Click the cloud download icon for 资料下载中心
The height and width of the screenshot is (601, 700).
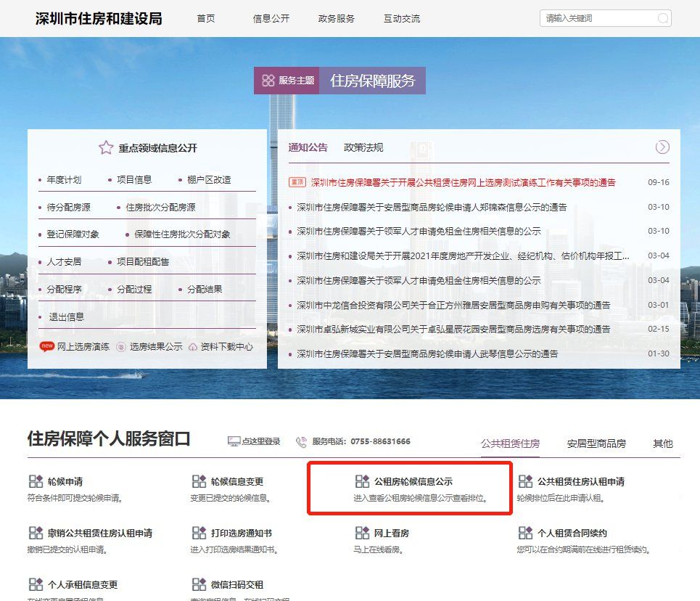[193, 347]
